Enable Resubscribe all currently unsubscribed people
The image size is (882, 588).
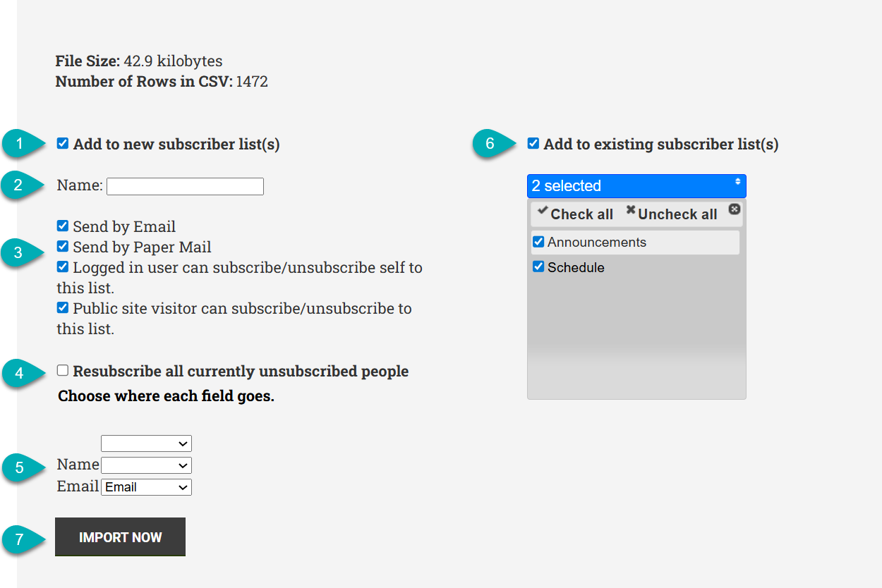pos(62,369)
